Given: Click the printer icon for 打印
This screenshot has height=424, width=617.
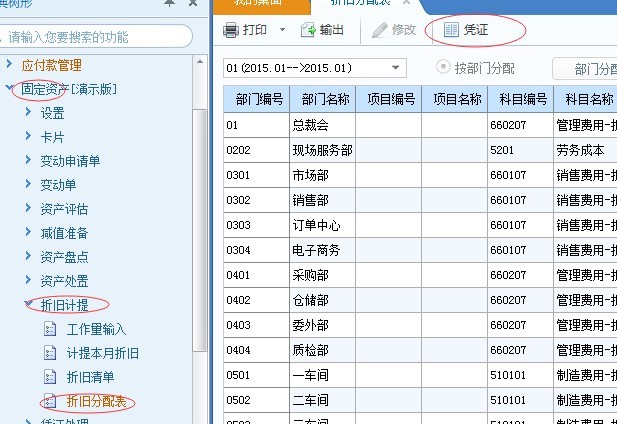Looking at the screenshot, I should [x=231, y=30].
